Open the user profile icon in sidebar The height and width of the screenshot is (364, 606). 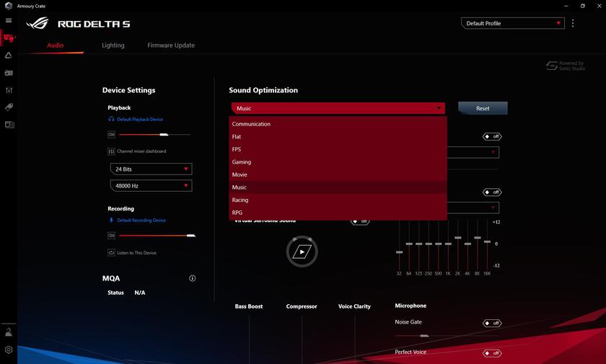9,332
